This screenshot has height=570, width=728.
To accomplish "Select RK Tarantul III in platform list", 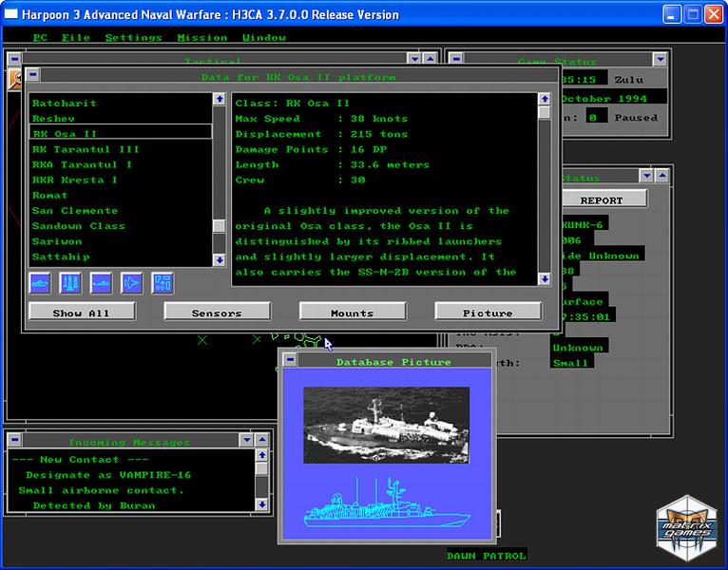I will point(86,149).
